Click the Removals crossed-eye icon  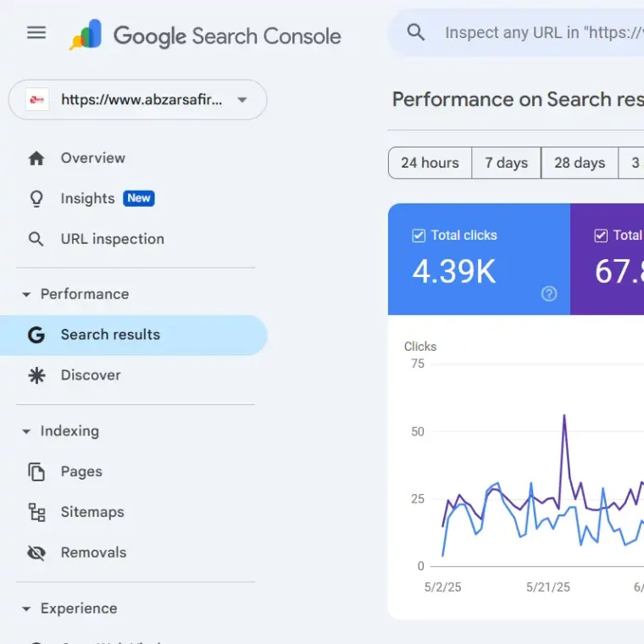click(x=36, y=553)
